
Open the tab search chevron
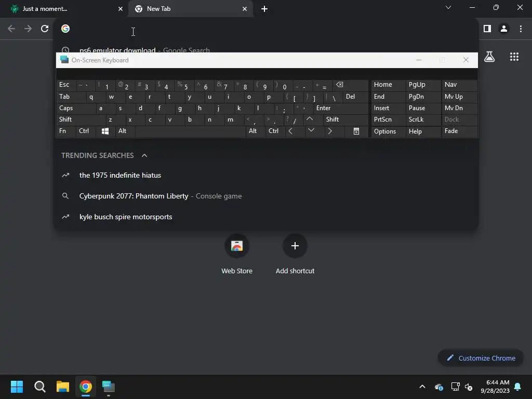pyautogui.click(x=448, y=7)
